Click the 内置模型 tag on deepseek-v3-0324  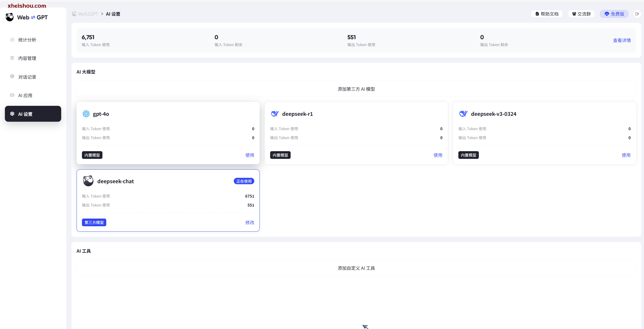coord(469,155)
